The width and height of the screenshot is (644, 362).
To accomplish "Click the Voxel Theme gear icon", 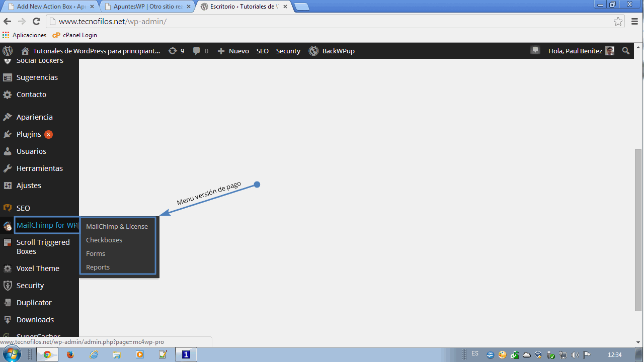I will 8,268.
